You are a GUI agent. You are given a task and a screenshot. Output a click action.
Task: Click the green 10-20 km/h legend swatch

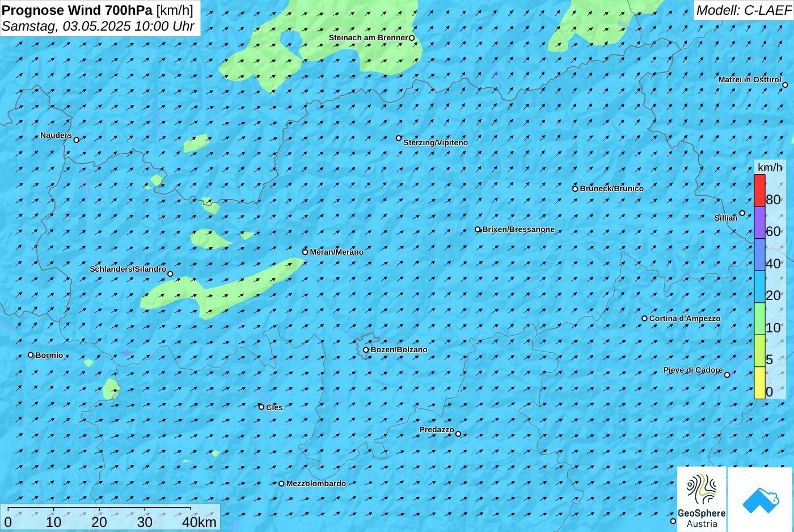[759, 319]
